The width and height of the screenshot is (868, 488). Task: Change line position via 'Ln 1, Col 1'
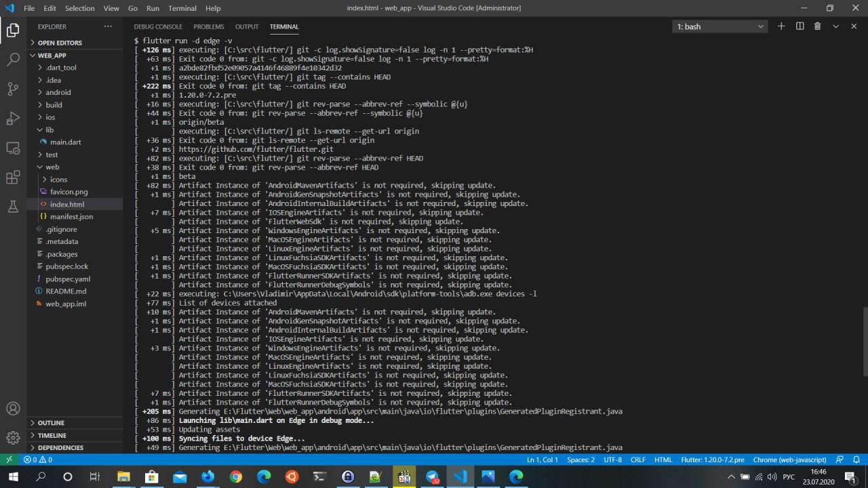(x=542, y=460)
